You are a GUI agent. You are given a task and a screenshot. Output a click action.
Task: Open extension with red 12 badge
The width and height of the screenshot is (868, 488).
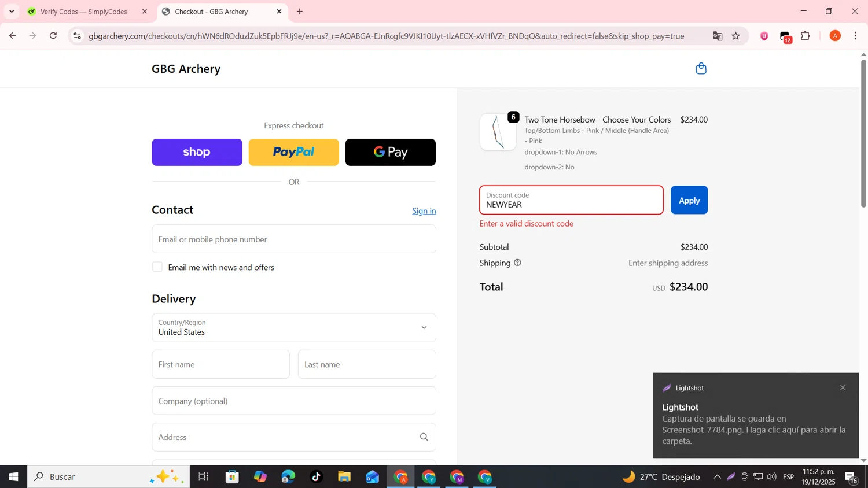point(785,37)
